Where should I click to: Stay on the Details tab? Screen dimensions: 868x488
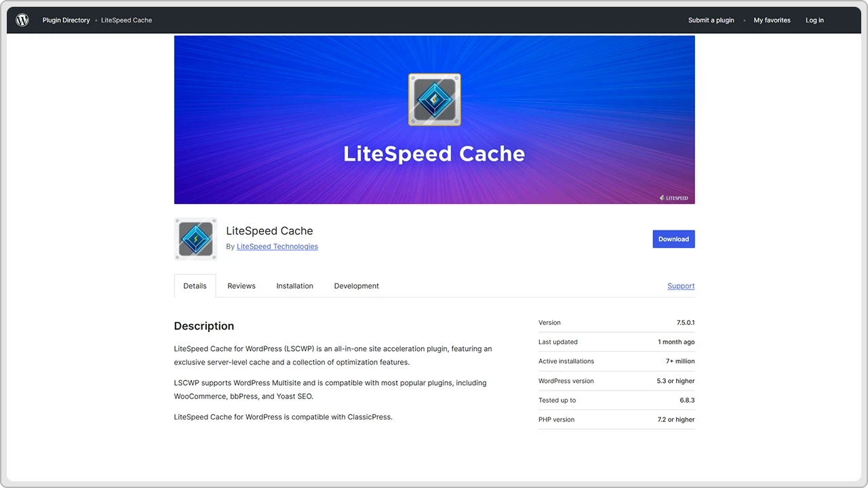(195, 285)
